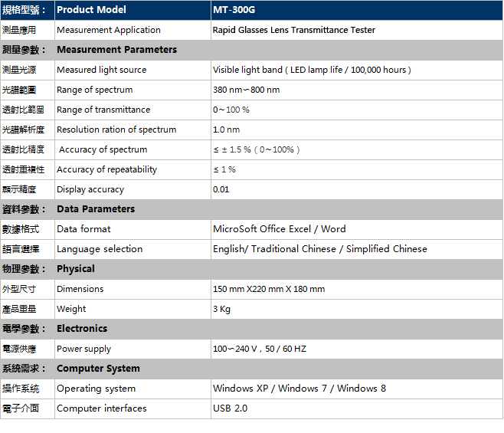Click the '語言選擇' Chinese label
Viewport: 504px width, 433px height.
(21, 249)
